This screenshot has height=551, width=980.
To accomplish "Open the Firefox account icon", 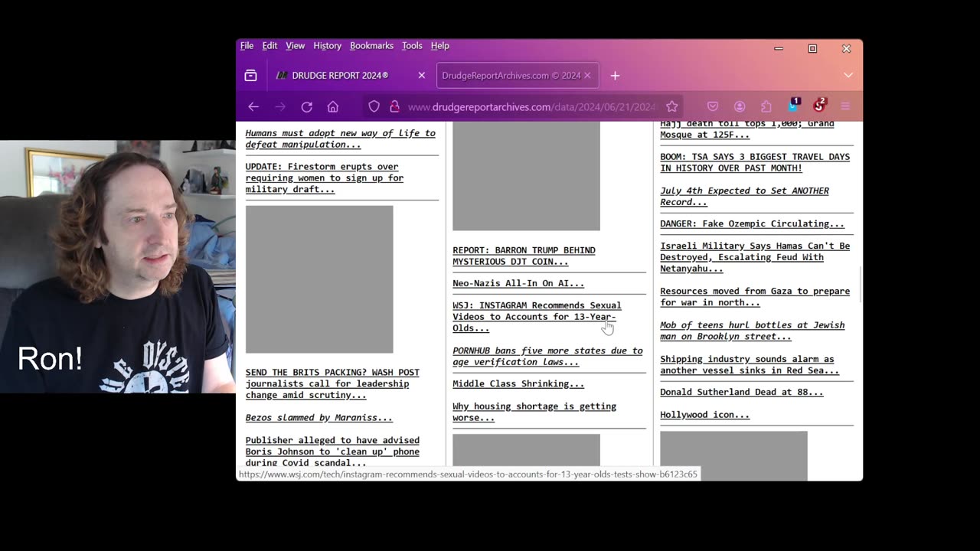I will (x=739, y=106).
